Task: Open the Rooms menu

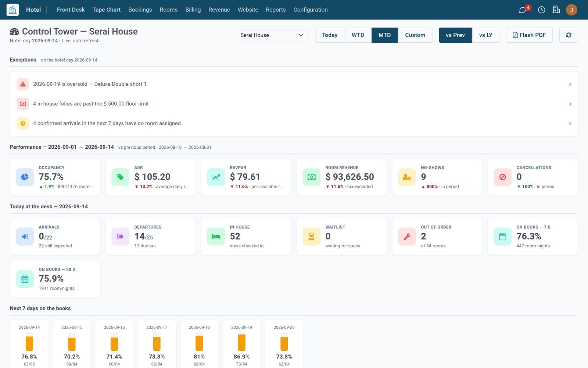Action: point(168,10)
